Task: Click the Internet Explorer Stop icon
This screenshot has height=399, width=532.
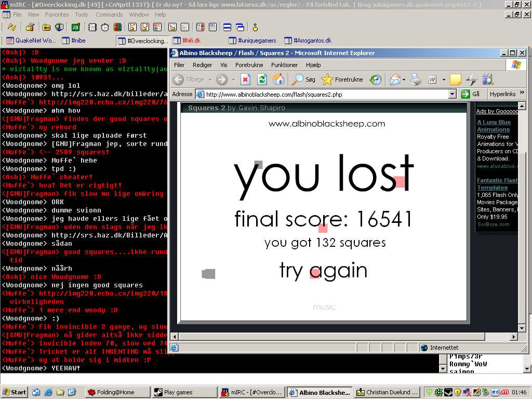Action: (x=245, y=79)
